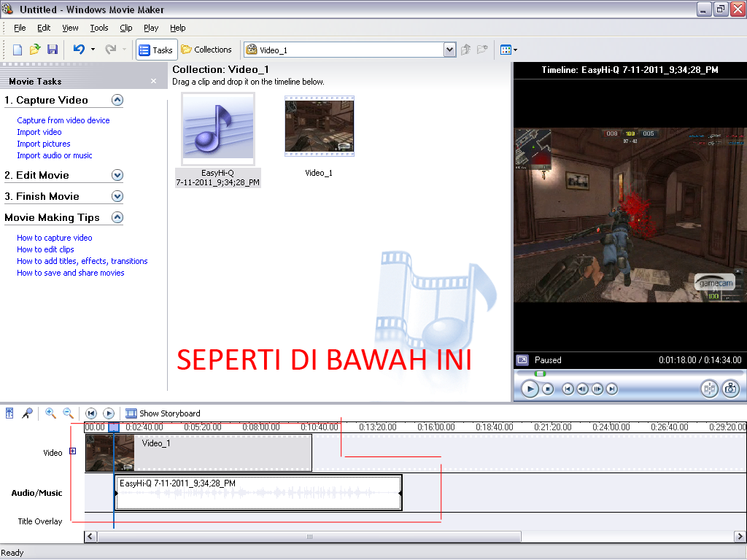Click the New Project icon
This screenshot has height=560, width=747.
point(18,50)
